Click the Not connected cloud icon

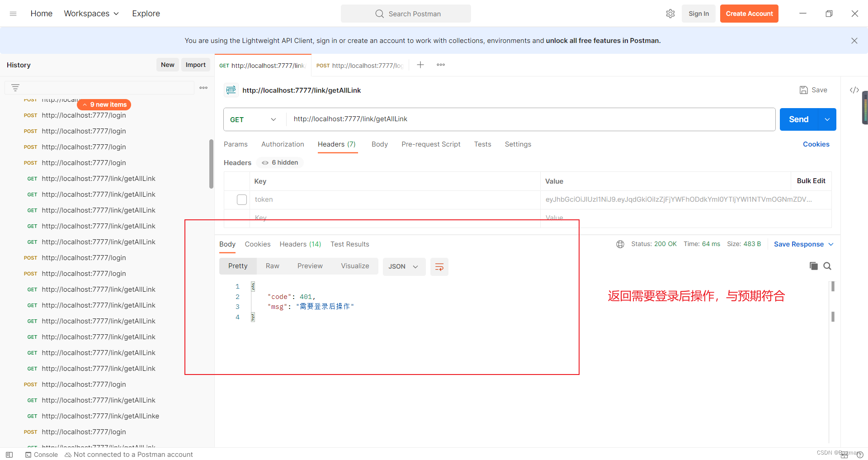[68, 455]
